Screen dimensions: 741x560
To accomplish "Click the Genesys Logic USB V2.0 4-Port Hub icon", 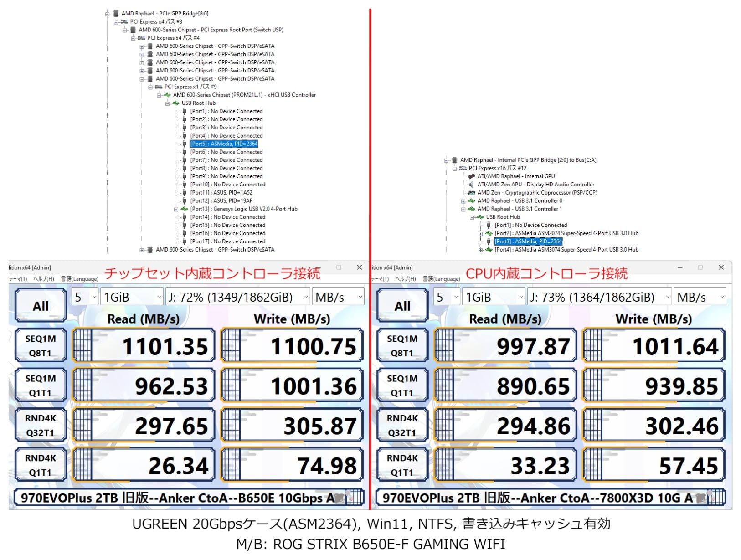I will (185, 209).
